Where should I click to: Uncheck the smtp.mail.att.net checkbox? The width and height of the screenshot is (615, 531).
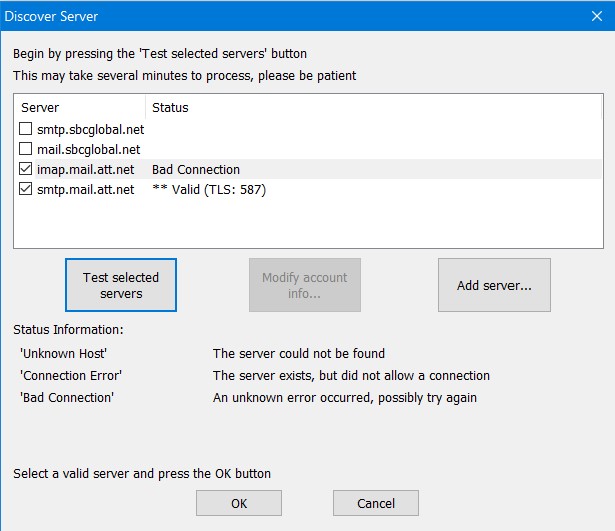pos(25,189)
